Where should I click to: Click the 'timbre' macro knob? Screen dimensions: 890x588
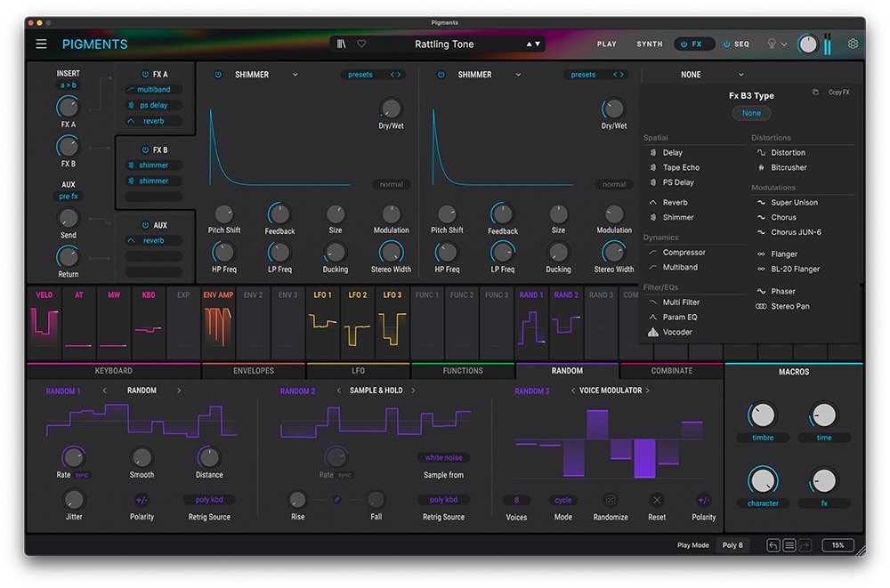763,415
